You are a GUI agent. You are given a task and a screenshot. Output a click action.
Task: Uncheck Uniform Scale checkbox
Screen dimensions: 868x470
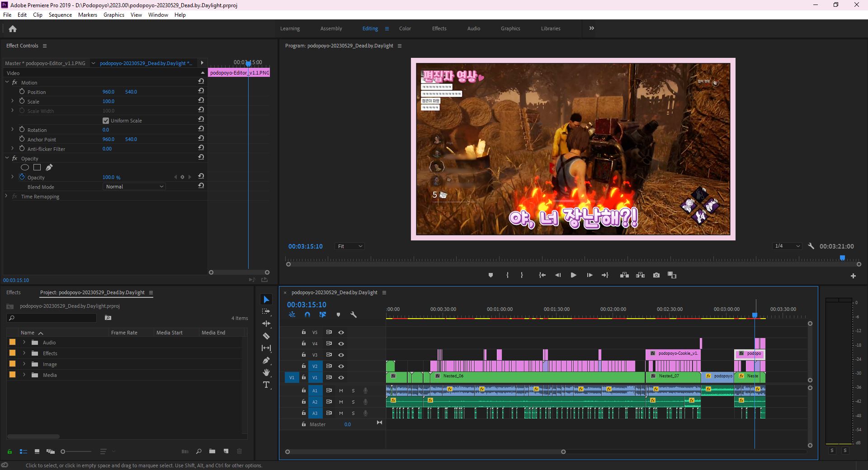pos(106,120)
